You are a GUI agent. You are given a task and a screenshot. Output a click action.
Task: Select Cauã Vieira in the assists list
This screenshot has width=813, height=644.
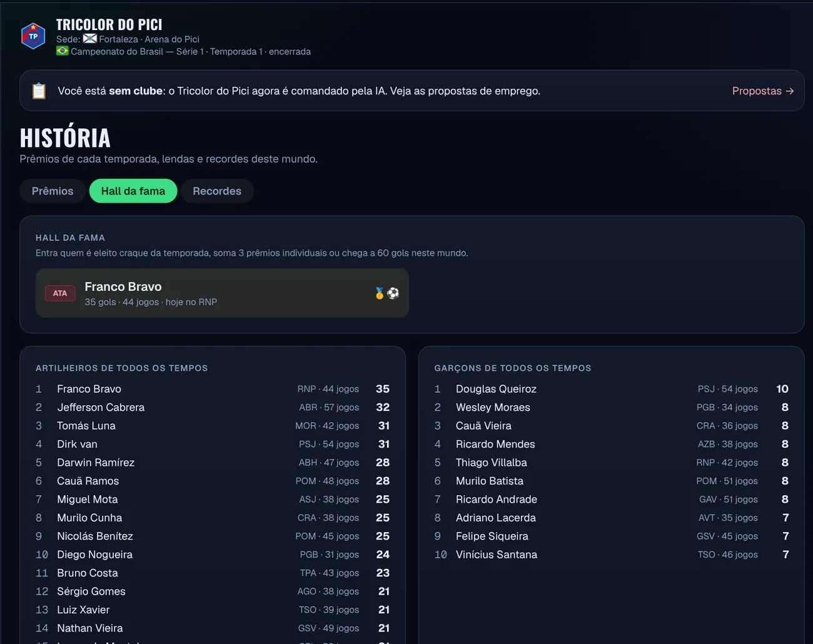[x=612, y=426]
